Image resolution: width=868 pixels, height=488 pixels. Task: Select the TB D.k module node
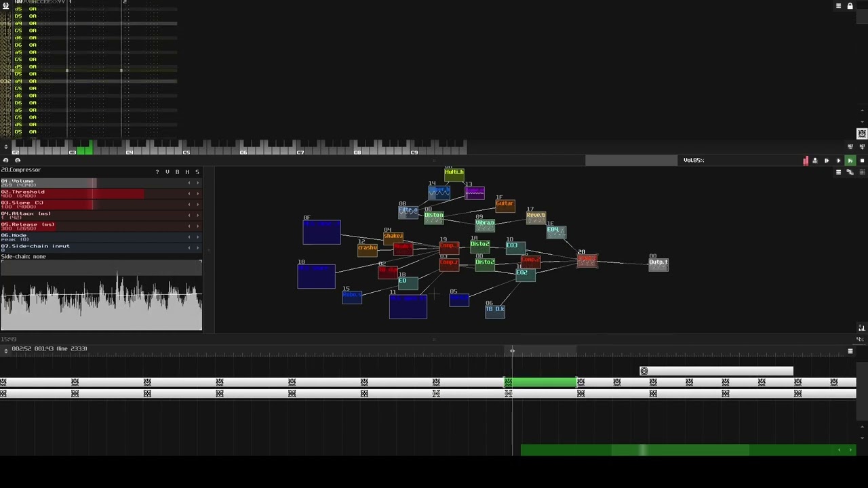point(495,311)
